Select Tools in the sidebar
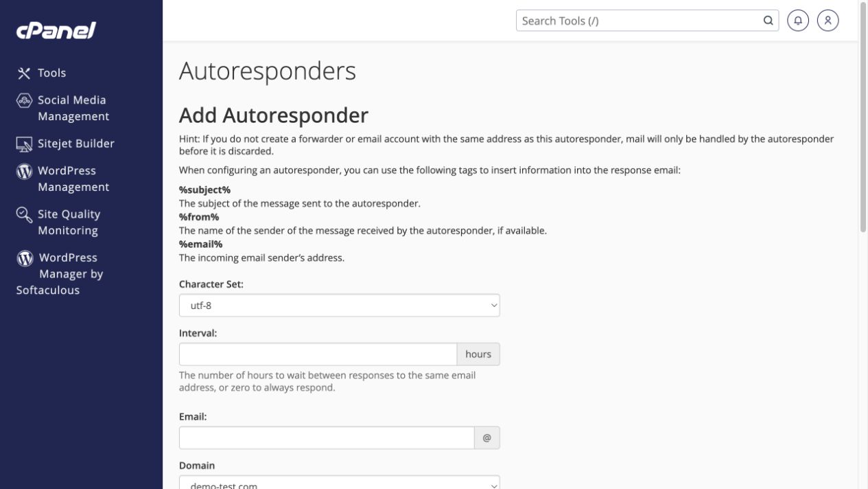The width and height of the screenshot is (868, 489). 52,73
